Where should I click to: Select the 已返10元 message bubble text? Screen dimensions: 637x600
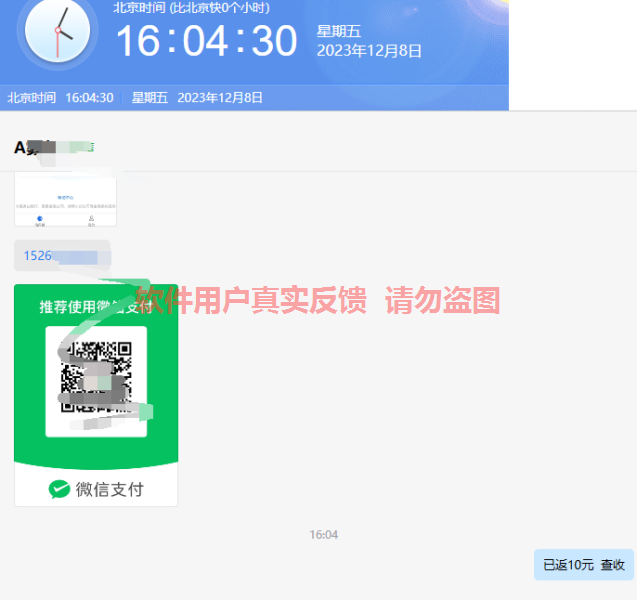tap(568, 565)
